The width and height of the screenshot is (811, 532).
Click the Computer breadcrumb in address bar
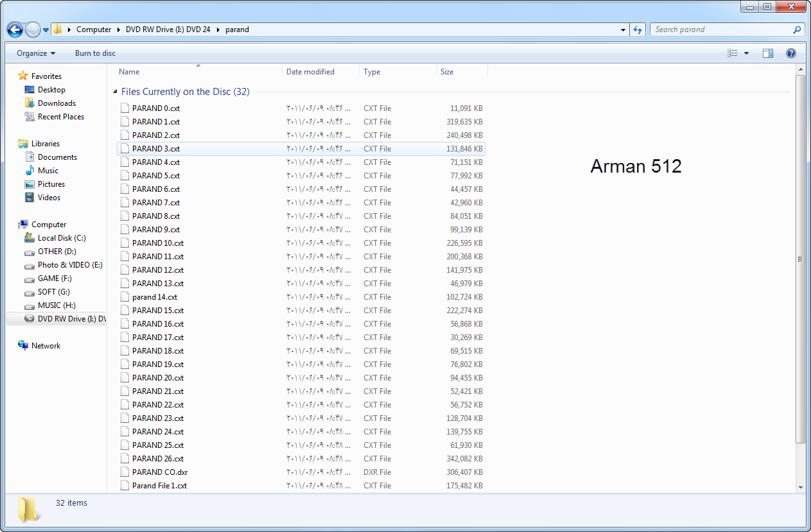pyautogui.click(x=93, y=30)
